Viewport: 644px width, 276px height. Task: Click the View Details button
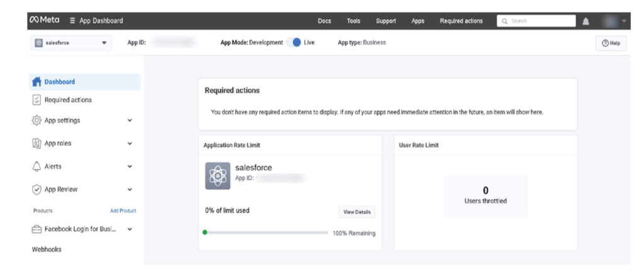coord(357,212)
